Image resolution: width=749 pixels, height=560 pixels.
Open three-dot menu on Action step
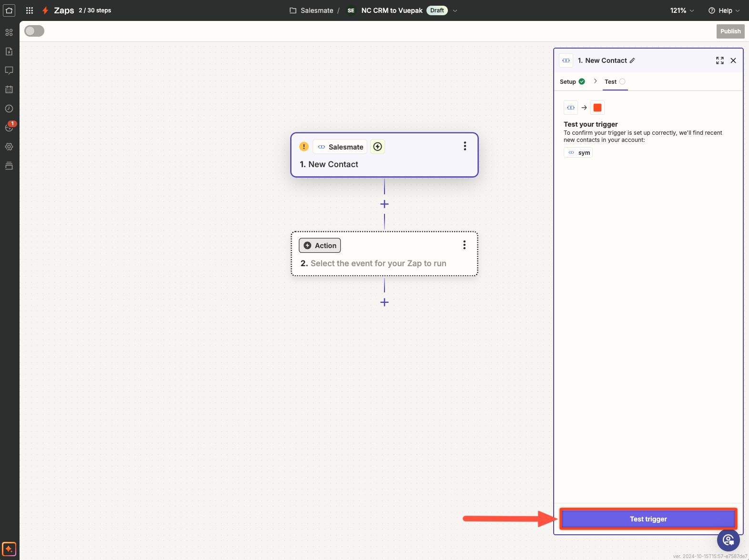pyautogui.click(x=464, y=245)
